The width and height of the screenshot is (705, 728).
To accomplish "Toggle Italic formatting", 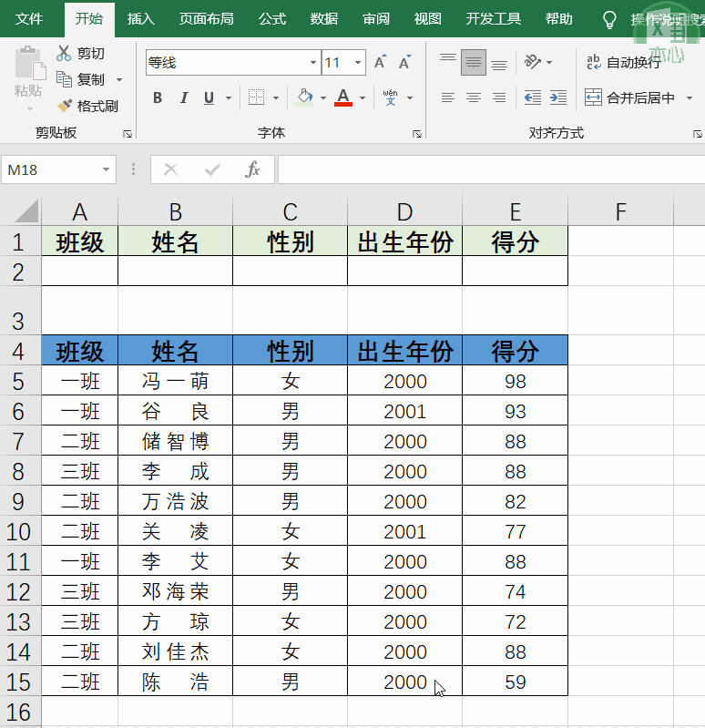I will click(x=184, y=97).
